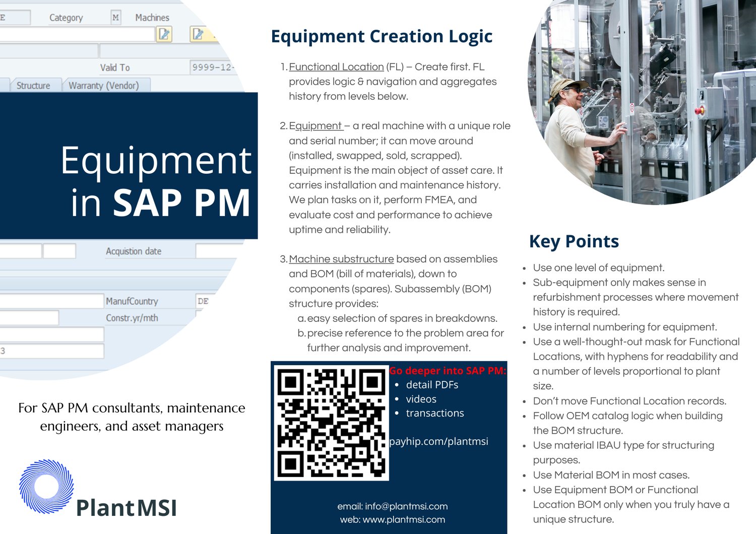
Task: Click the "Equipment Creation Logic" heading
Action: tap(382, 36)
